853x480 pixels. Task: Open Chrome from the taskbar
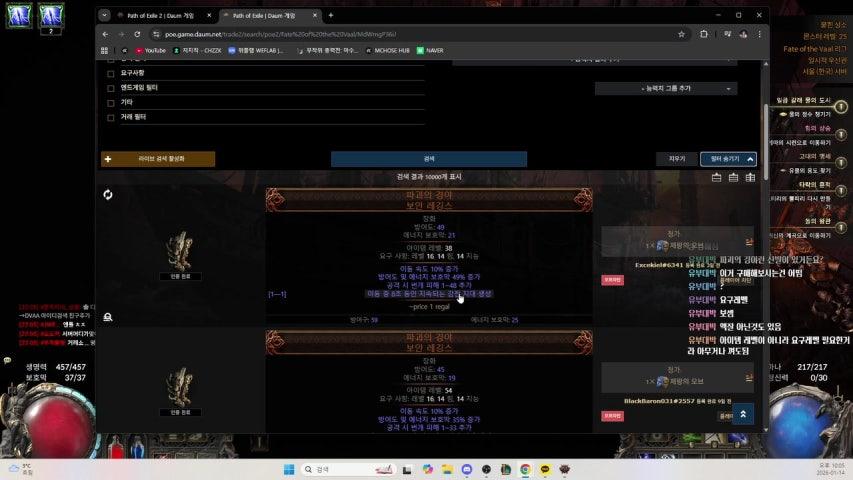coord(525,469)
